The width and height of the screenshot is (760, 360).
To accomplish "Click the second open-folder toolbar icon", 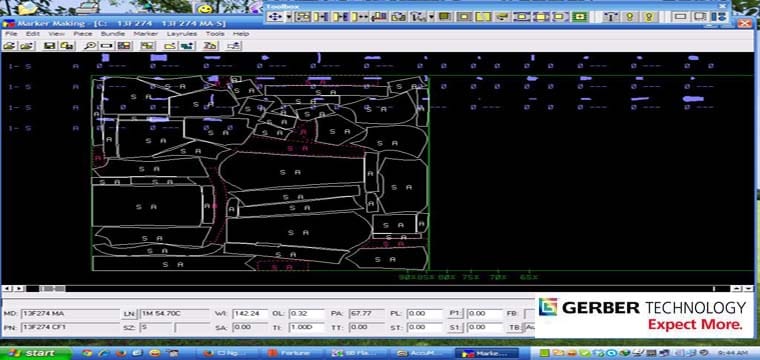I will tap(26, 46).
